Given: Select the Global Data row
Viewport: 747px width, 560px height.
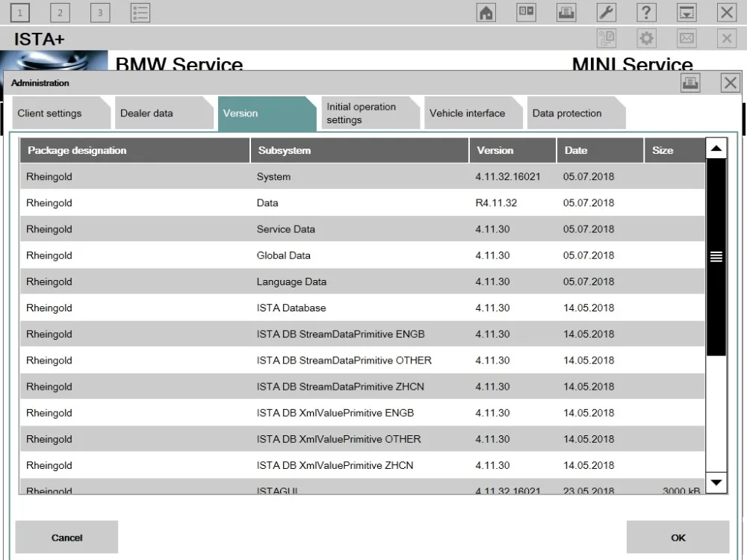Looking at the screenshot, I should [362, 255].
